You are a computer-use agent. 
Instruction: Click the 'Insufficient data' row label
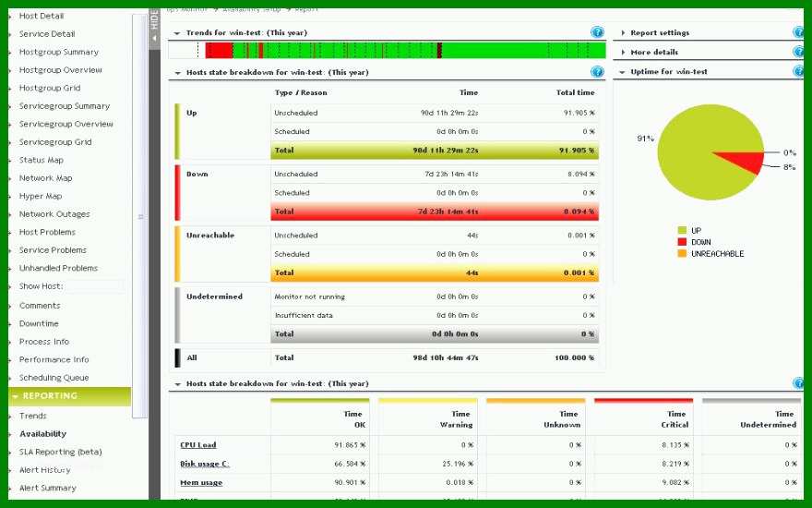click(304, 315)
